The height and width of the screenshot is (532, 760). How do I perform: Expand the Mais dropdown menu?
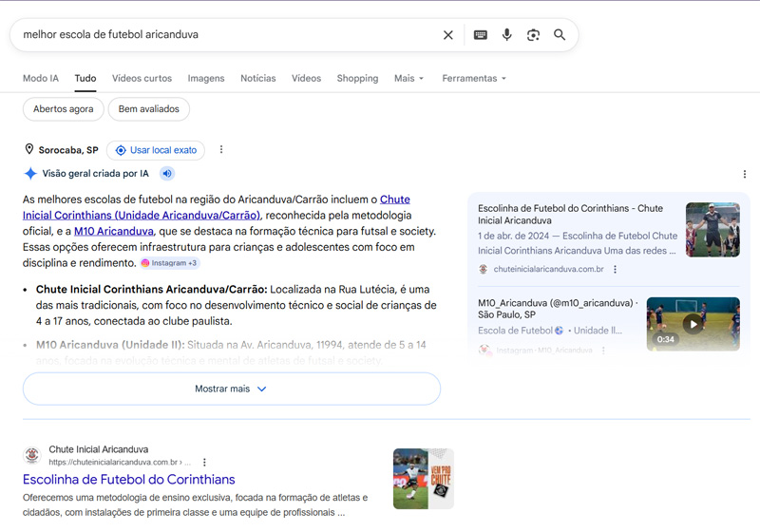coord(409,78)
